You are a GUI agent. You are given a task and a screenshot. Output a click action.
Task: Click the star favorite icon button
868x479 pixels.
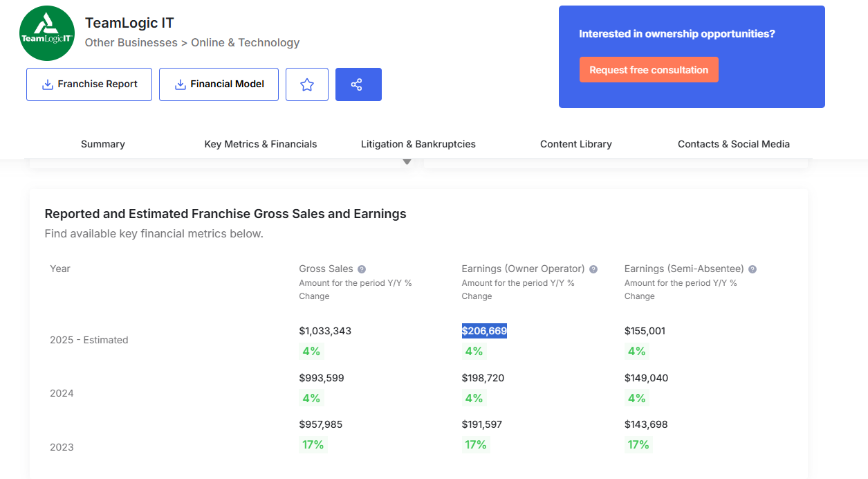click(x=307, y=84)
